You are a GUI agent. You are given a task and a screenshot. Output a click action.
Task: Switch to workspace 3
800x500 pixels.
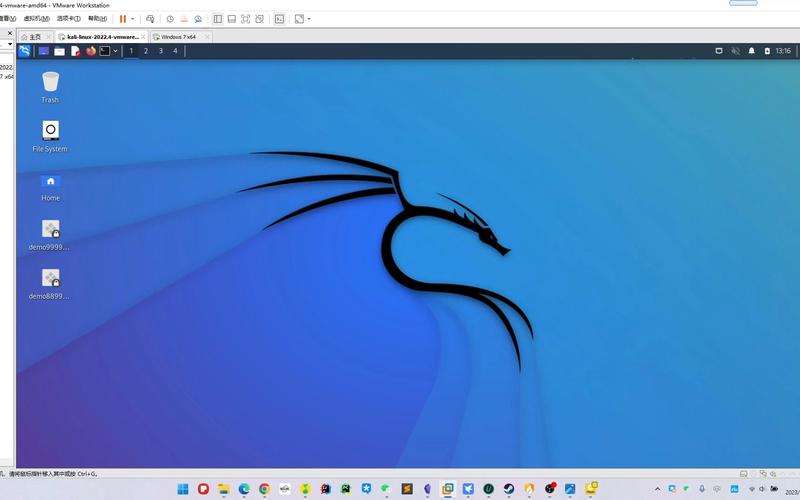[160, 51]
